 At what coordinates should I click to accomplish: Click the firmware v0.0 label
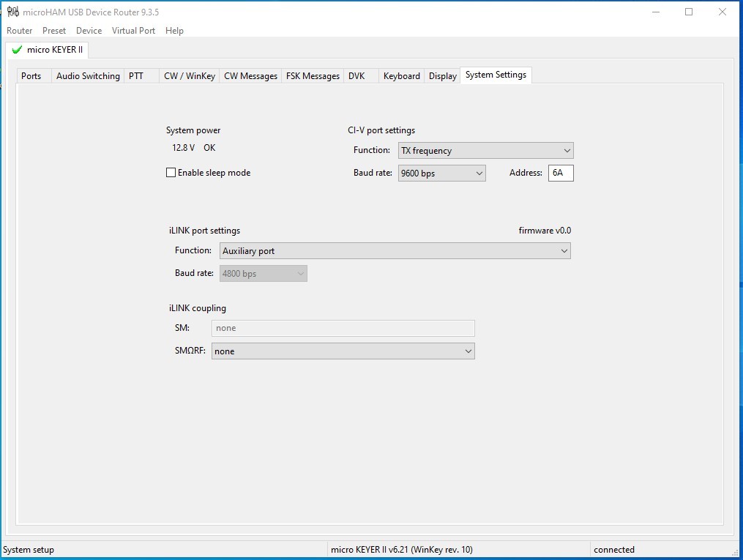pyautogui.click(x=545, y=231)
